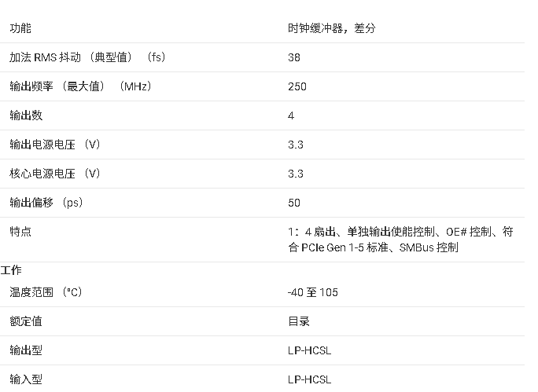538x392 pixels.
Task: Click the output frequency value 250
Action: click(297, 86)
